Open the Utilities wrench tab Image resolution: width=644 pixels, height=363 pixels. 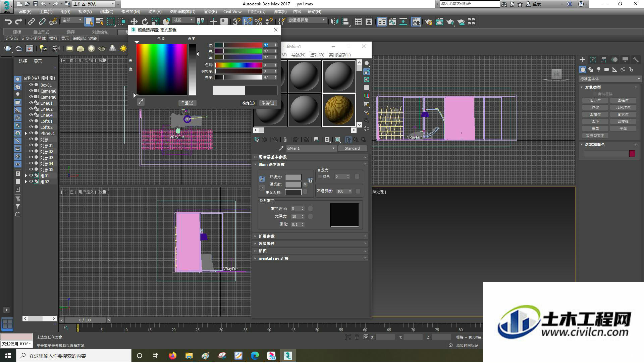point(636,60)
